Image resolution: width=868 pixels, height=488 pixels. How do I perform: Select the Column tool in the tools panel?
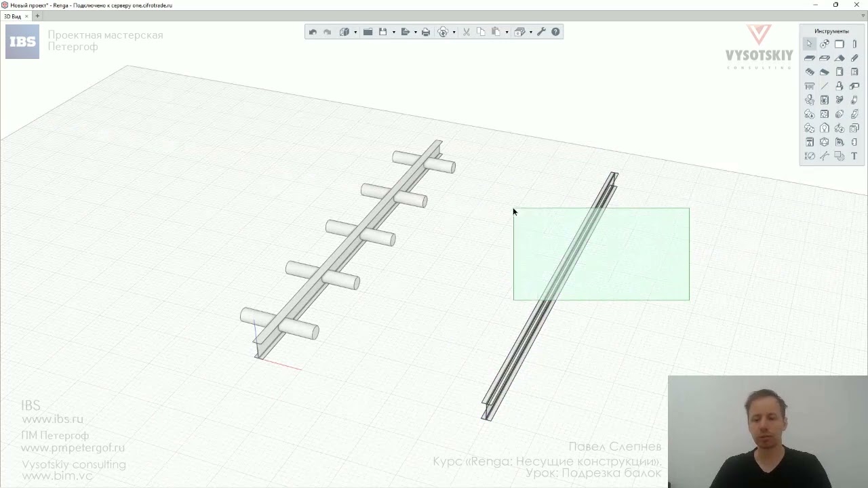pos(854,44)
